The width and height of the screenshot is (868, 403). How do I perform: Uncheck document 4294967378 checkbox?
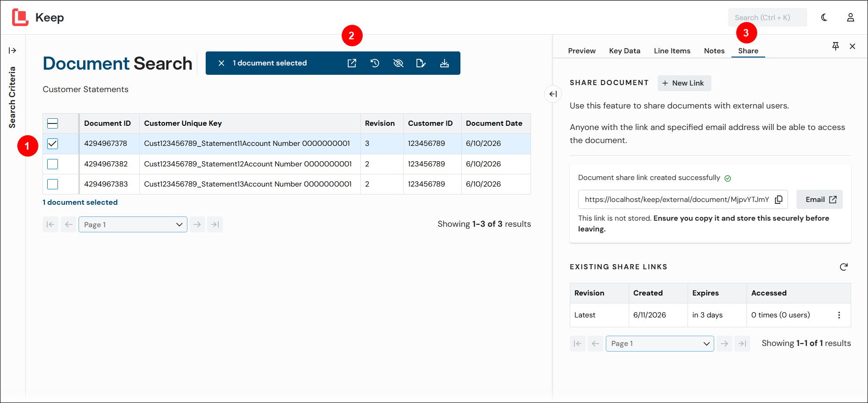point(53,144)
